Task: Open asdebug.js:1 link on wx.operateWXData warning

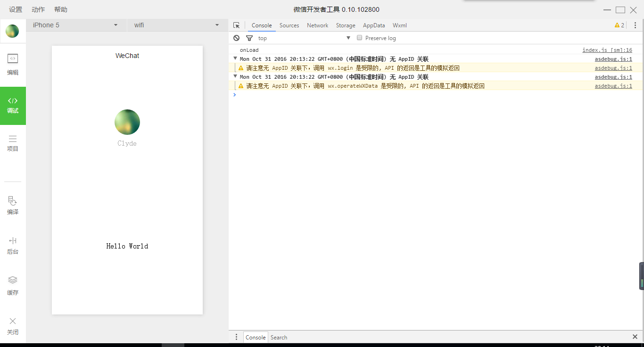Action: [613, 86]
